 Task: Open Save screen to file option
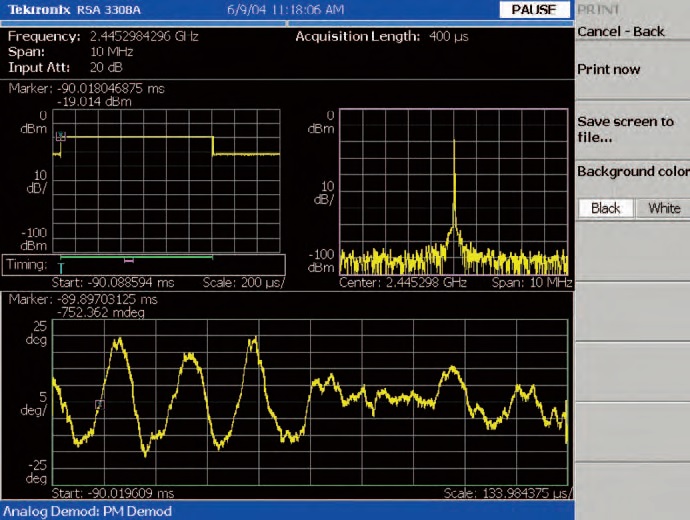[x=625, y=129]
